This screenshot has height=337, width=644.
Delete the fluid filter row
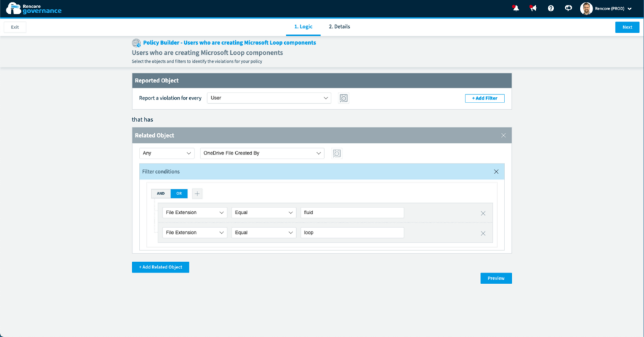click(x=483, y=213)
